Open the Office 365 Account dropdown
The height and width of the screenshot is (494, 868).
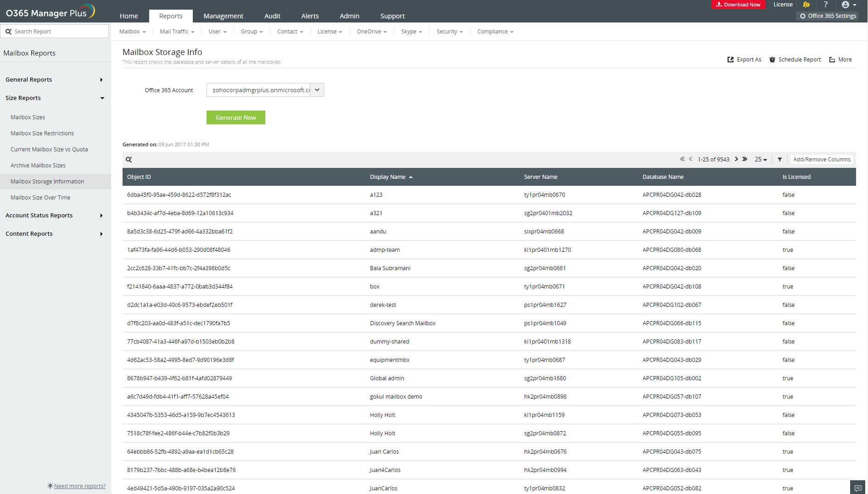tap(317, 90)
